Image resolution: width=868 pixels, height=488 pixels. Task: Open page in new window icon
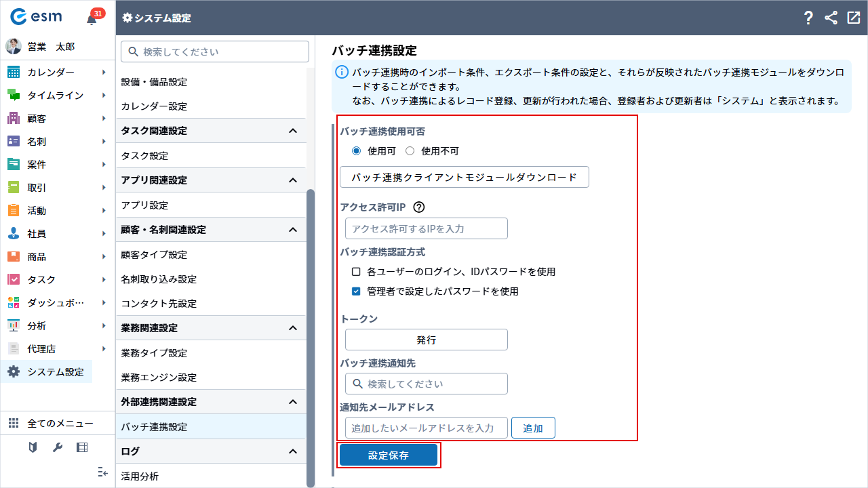coord(853,18)
